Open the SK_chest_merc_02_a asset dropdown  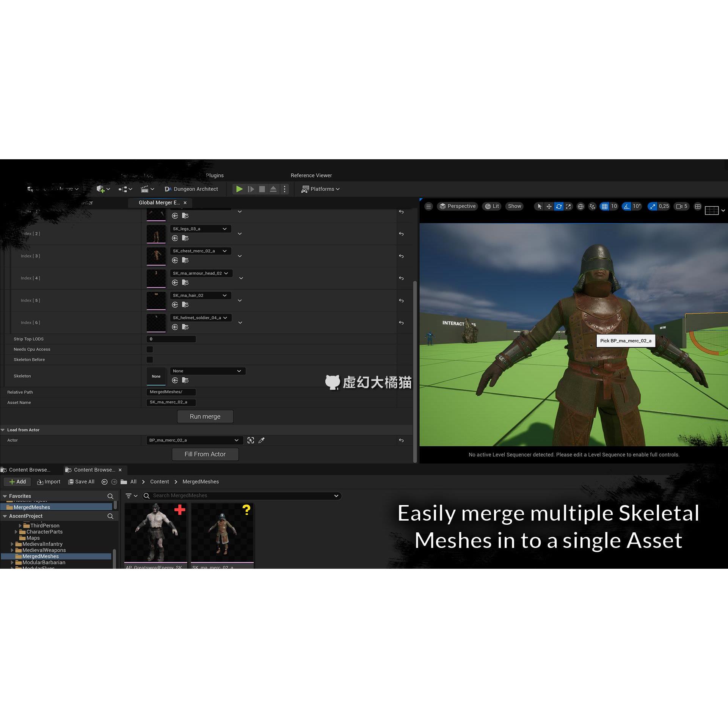(200, 251)
